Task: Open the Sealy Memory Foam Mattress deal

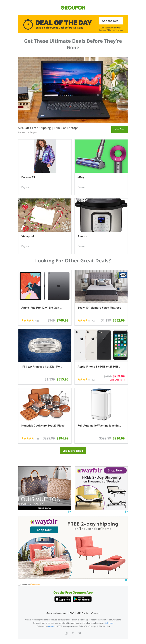Action: [101, 297]
